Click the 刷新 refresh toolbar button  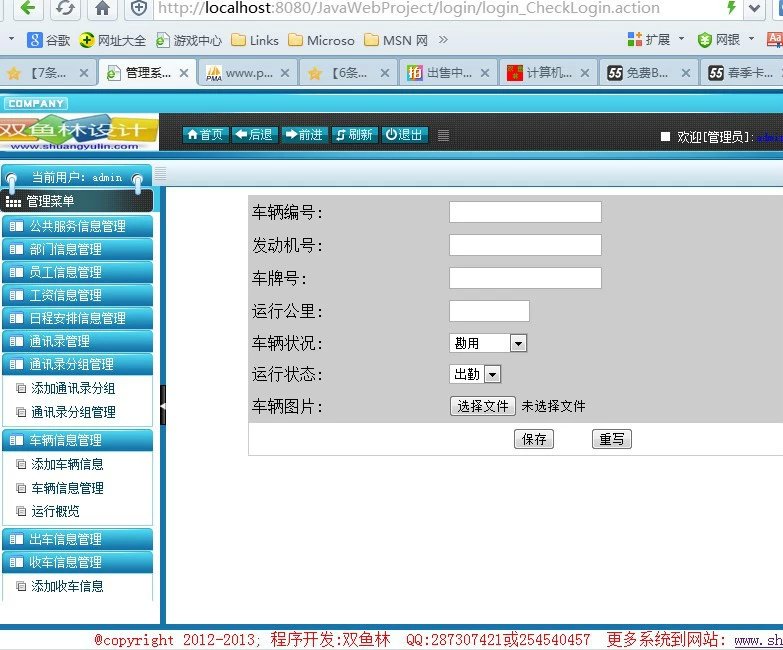(355, 135)
